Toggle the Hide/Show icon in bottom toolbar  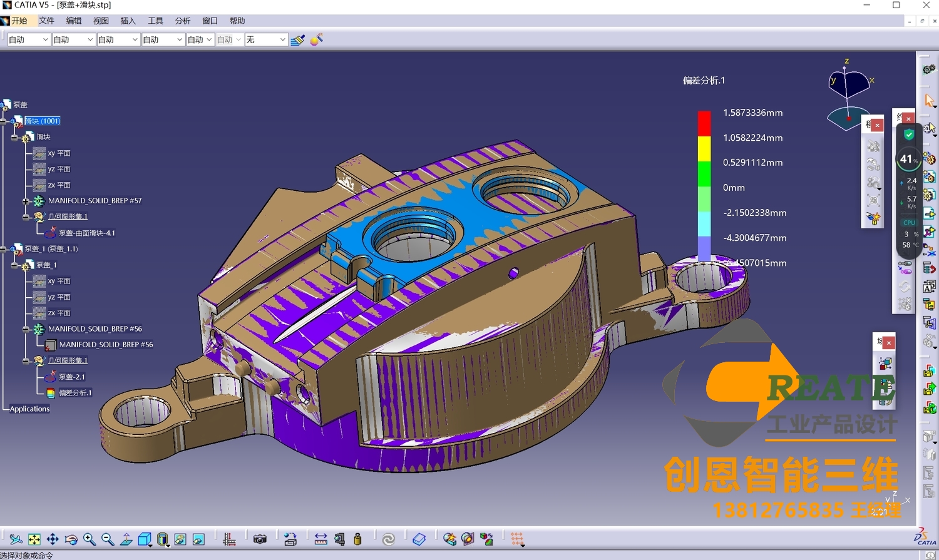pyautogui.click(x=180, y=539)
